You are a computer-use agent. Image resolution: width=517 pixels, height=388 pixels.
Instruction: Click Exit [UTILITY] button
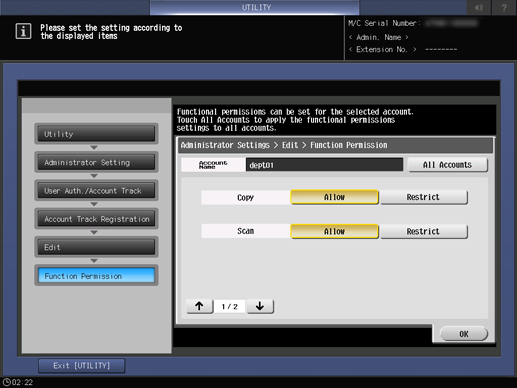pyautogui.click(x=82, y=366)
